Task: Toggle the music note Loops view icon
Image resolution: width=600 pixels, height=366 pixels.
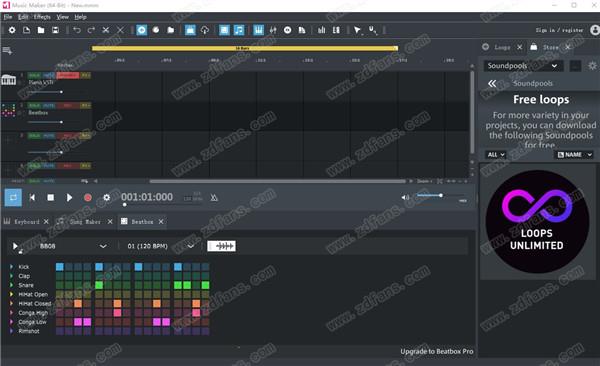Action: point(239,30)
